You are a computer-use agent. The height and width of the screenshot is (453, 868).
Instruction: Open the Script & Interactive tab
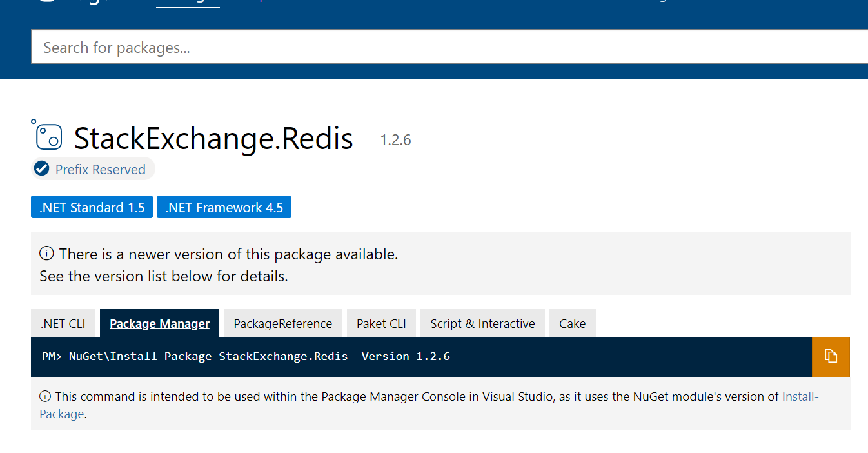click(x=483, y=323)
